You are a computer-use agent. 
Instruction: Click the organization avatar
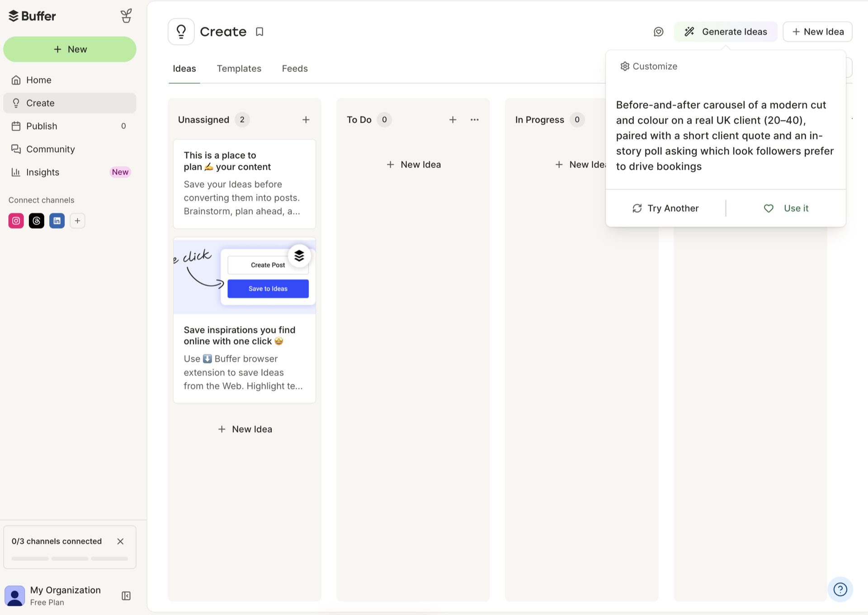pos(15,596)
